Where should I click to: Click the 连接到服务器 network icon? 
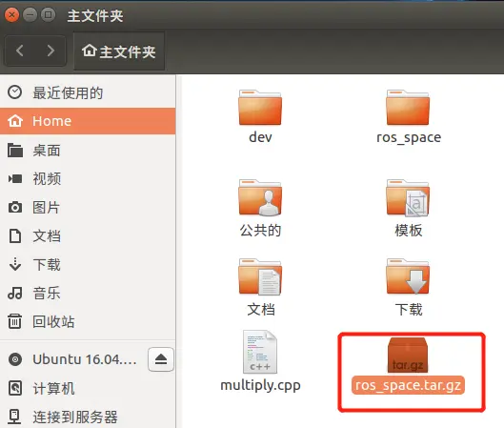coord(15,417)
